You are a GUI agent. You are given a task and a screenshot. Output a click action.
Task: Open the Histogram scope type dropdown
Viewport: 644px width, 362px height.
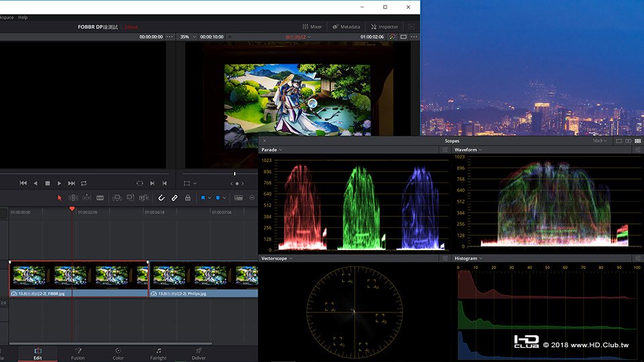[x=468, y=258]
